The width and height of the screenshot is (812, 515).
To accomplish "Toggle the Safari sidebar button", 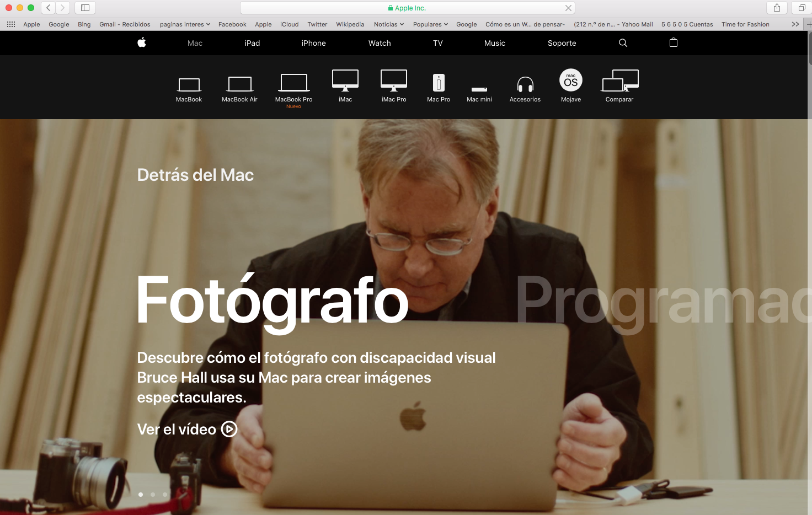I will click(85, 8).
